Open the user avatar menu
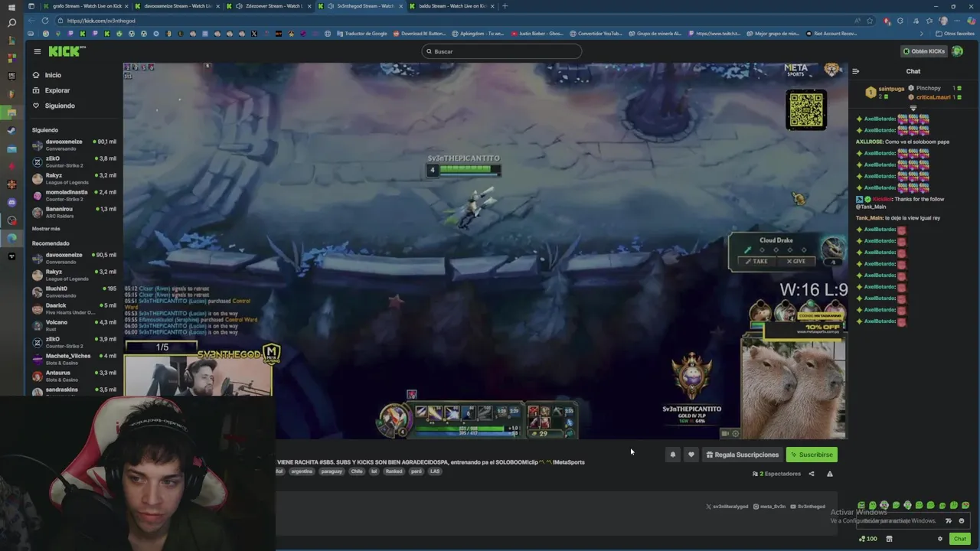 pyautogui.click(x=957, y=51)
